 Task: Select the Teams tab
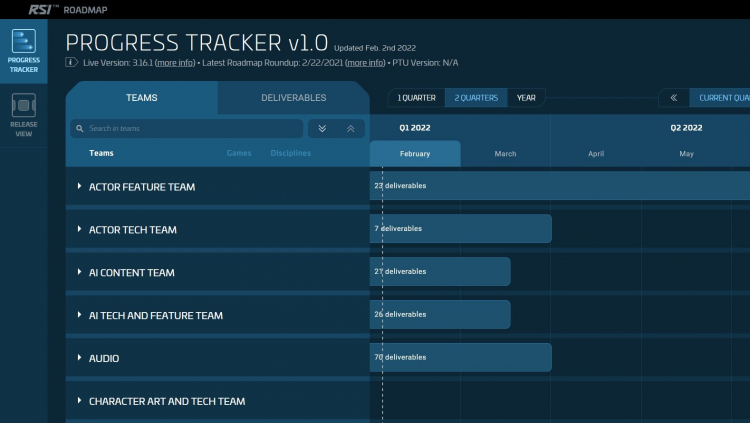pos(141,98)
